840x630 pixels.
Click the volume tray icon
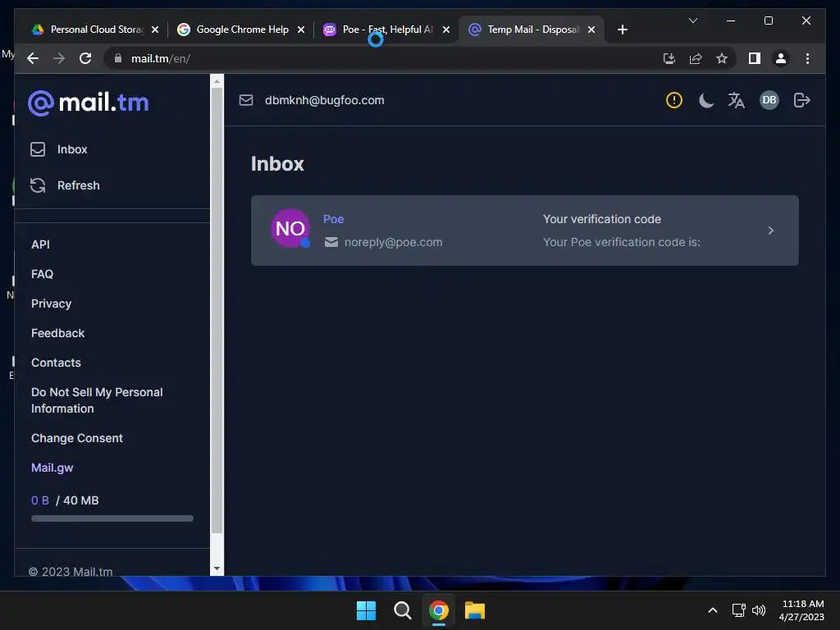(x=759, y=610)
